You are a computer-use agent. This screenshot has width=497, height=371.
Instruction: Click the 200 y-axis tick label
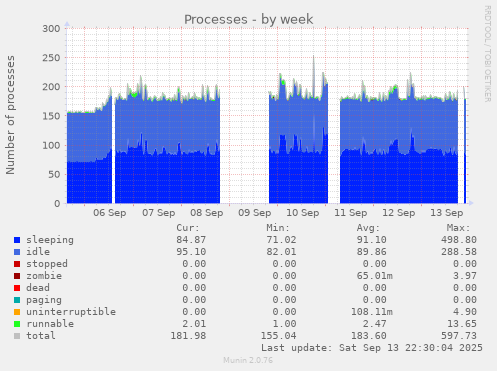point(51,87)
